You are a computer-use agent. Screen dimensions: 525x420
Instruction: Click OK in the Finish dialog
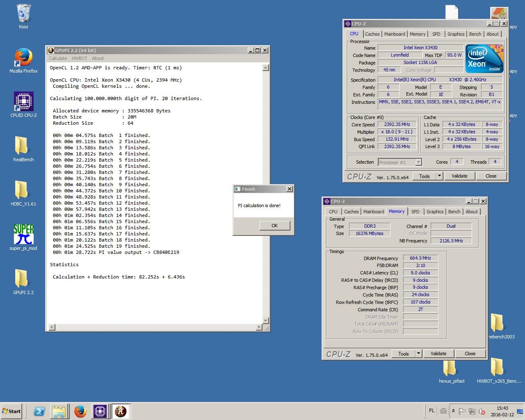point(274,226)
